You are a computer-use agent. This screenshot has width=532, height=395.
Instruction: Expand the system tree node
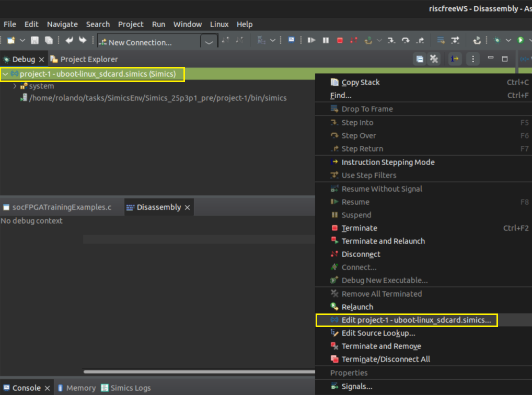15,86
